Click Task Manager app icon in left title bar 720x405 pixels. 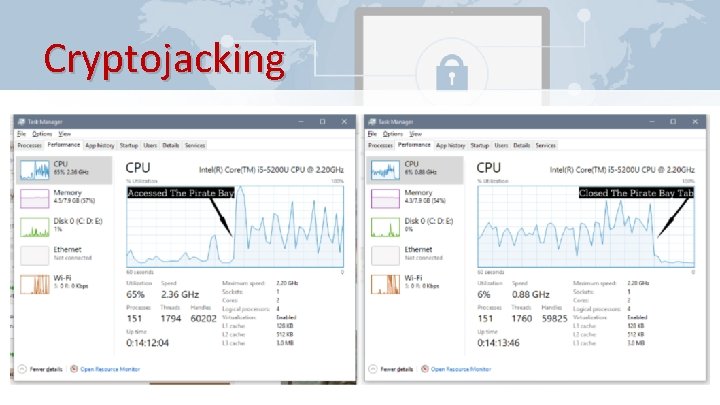(x=21, y=122)
